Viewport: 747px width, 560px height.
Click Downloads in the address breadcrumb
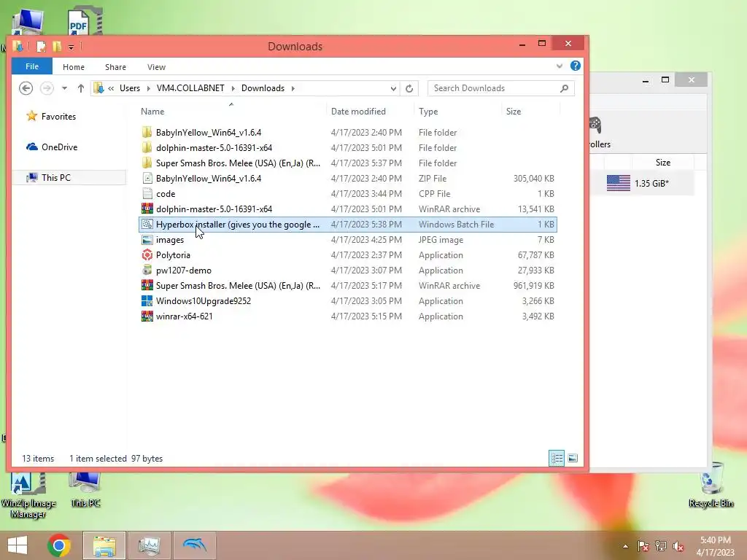tap(263, 88)
